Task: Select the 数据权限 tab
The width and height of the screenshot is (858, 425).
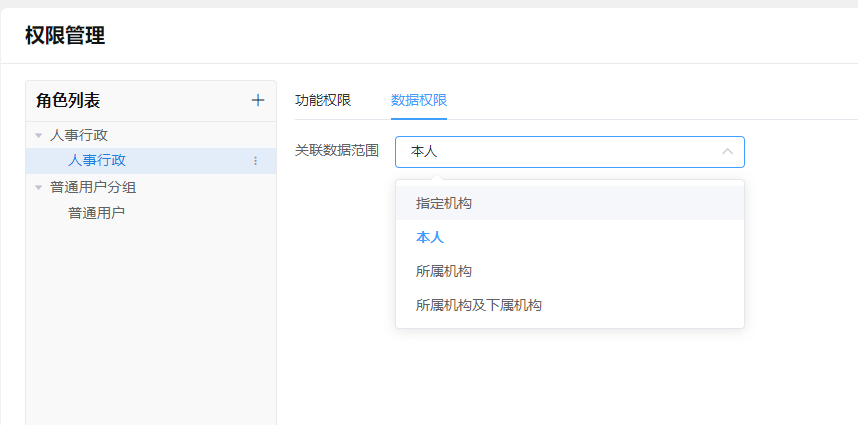Action: [x=419, y=100]
